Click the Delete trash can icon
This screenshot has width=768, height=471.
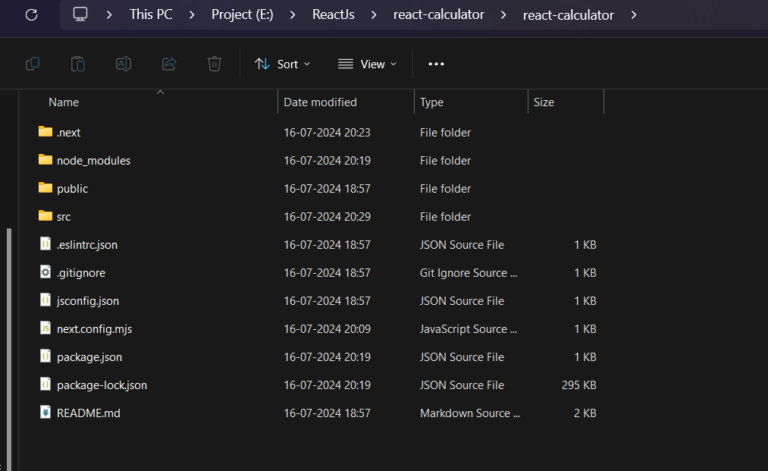point(215,64)
